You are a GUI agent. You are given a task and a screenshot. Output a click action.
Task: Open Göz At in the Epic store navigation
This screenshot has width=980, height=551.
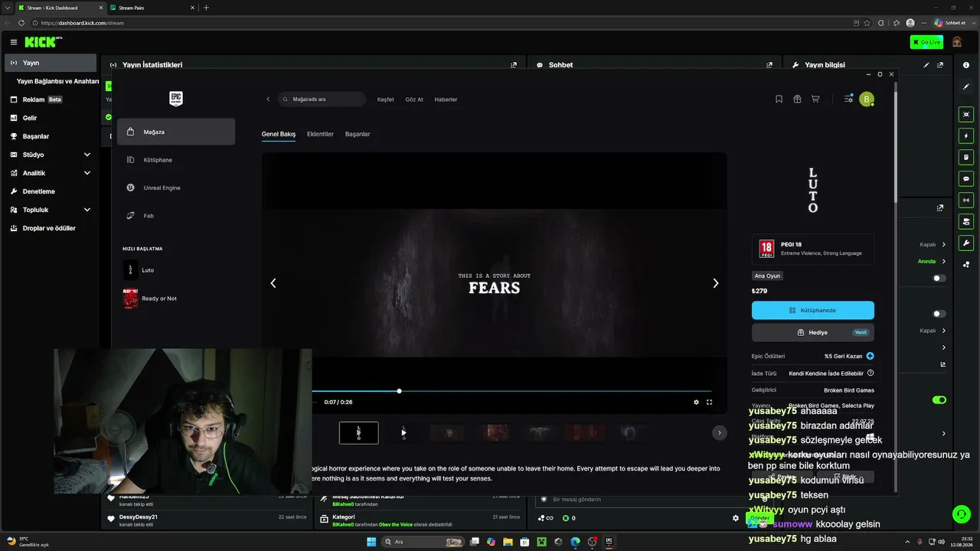[x=414, y=99]
